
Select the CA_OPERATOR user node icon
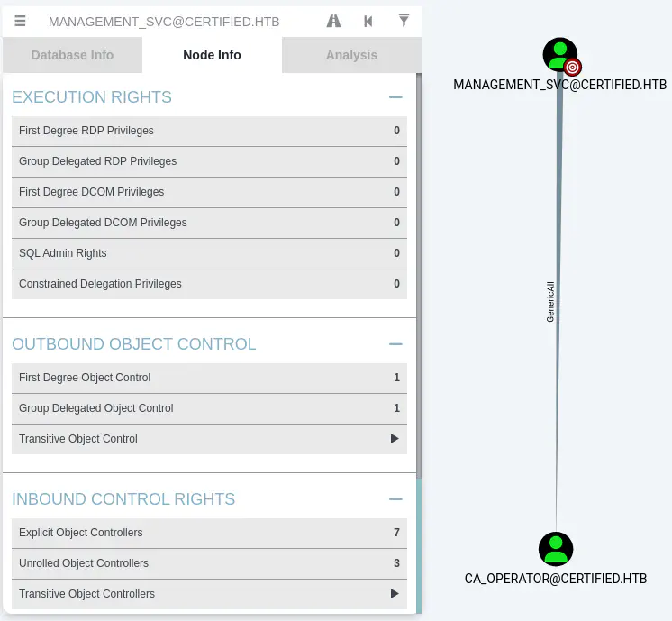[556, 549]
